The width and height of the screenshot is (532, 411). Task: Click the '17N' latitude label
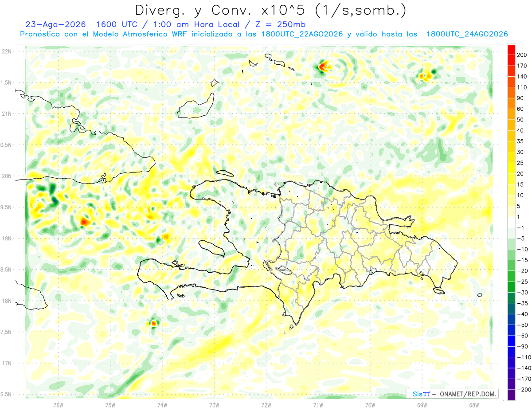[7, 363]
